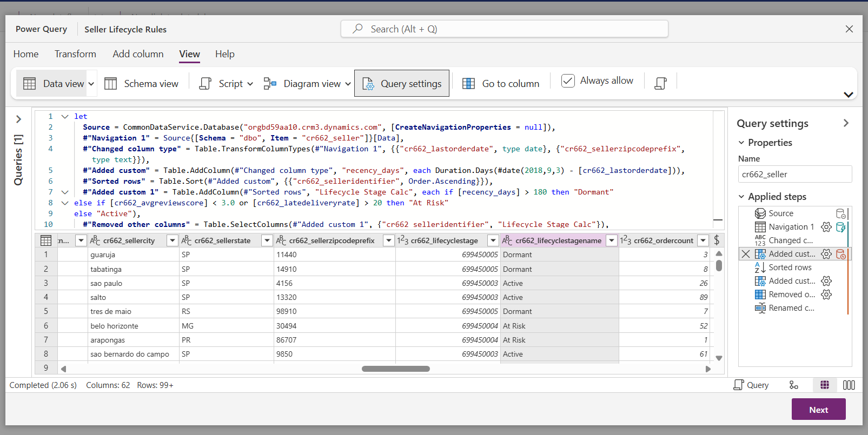Viewport: 868px width, 435px height.
Task: Click the script icon right of Always allow
Action: pyautogui.click(x=660, y=83)
